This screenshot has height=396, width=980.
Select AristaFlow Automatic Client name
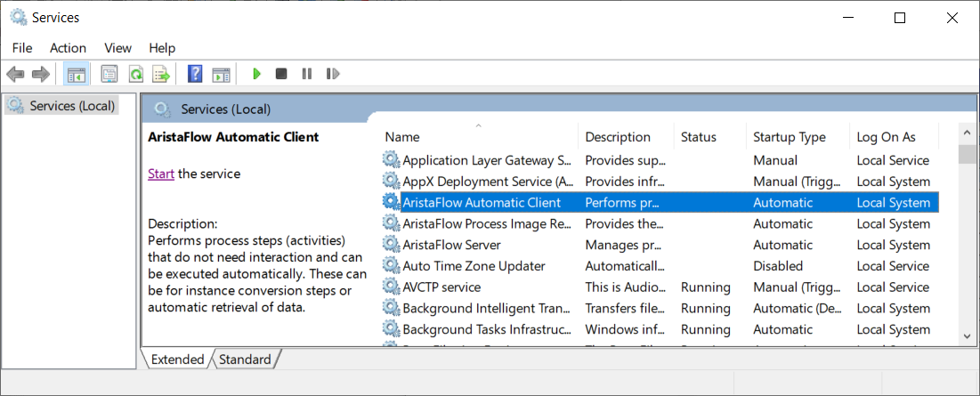(482, 203)
